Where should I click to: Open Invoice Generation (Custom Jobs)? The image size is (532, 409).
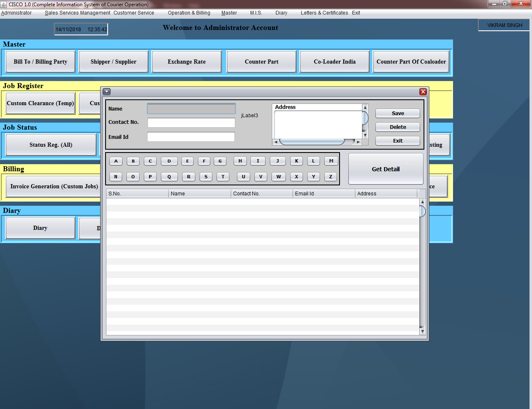pos(54,186)
